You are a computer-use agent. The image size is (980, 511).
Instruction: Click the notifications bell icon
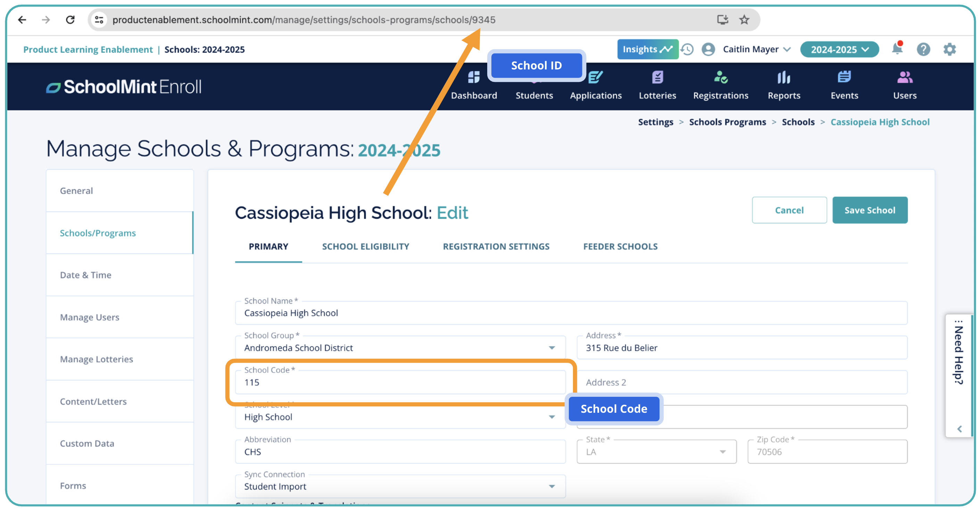tap(897, 49)
